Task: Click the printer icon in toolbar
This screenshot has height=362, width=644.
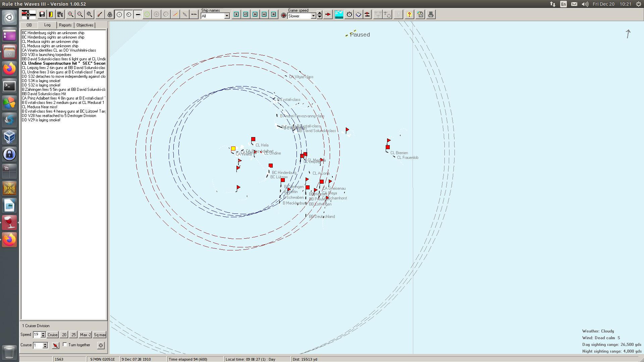Action: point(431,14)
